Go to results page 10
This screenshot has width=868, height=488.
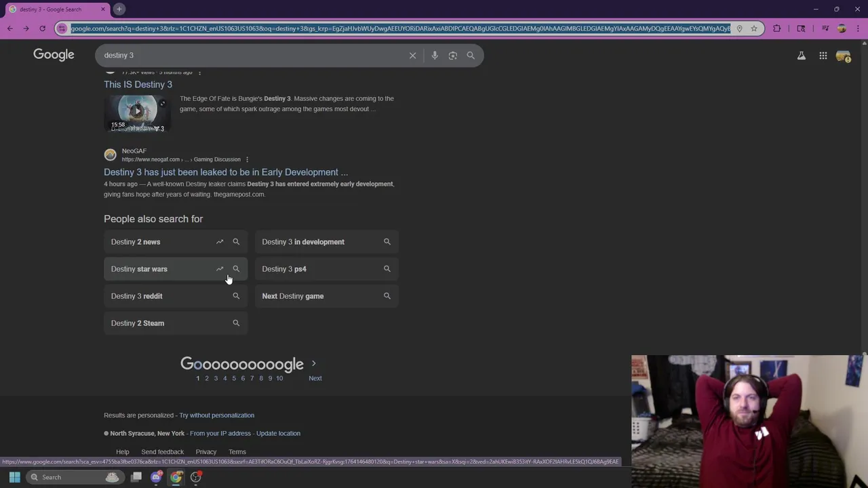coord(279,378)
